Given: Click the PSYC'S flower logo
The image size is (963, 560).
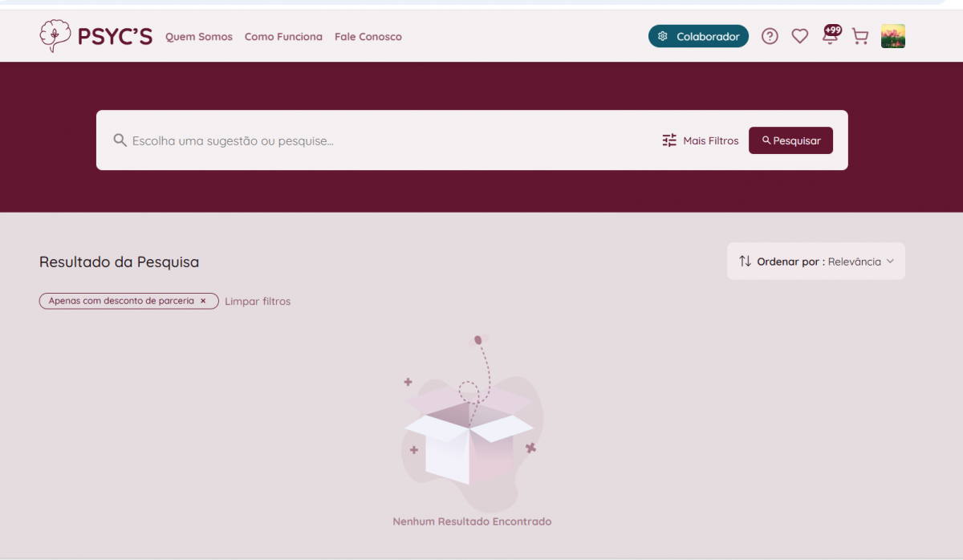Looking at the screenshot, I should click(55, 36).
